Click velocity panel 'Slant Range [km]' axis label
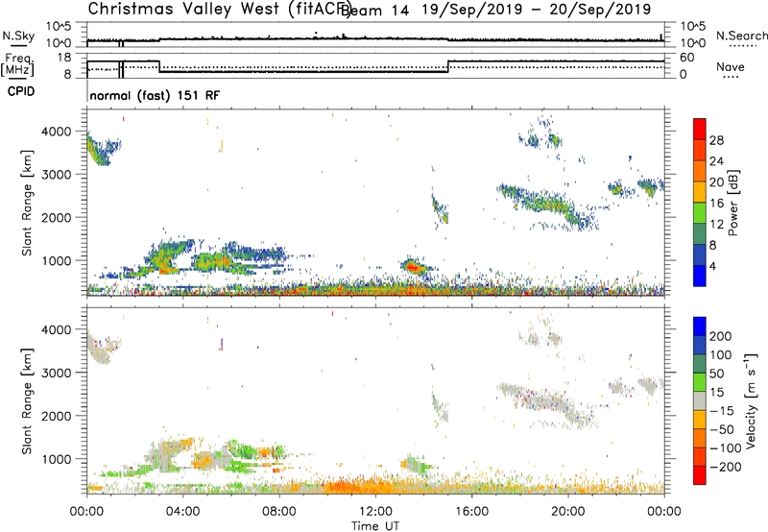 click(27, 401)
